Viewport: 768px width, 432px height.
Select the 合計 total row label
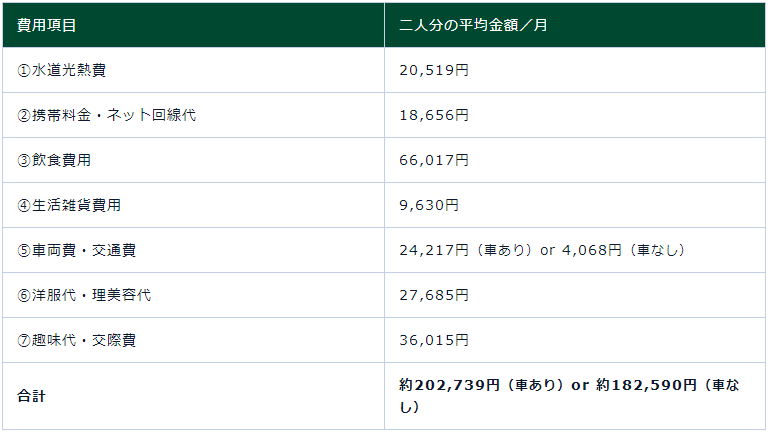(31, 396)
